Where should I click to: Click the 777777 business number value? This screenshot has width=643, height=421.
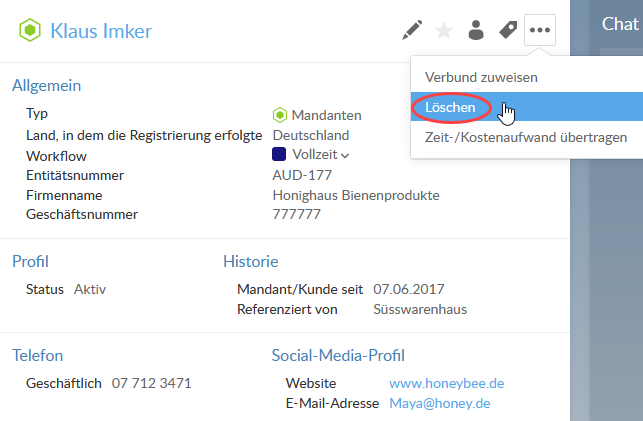click(x=296, y=214)
